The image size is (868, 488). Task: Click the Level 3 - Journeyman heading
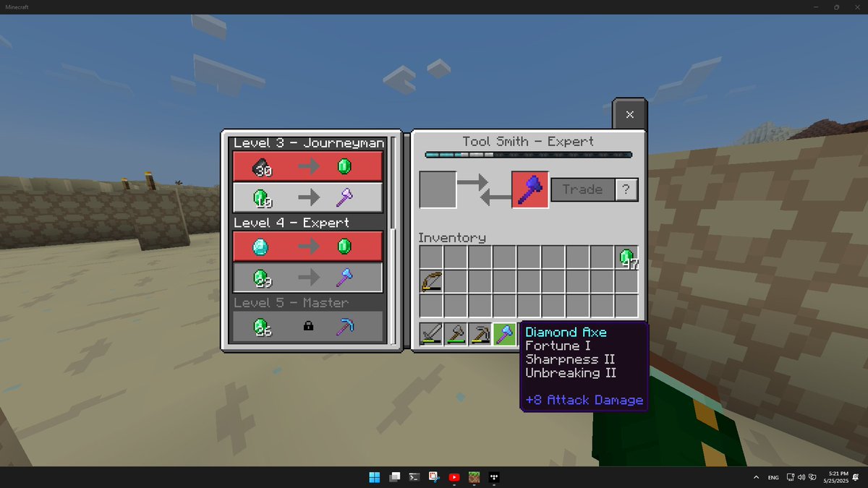pyautogui.click(x=309, y=143)
